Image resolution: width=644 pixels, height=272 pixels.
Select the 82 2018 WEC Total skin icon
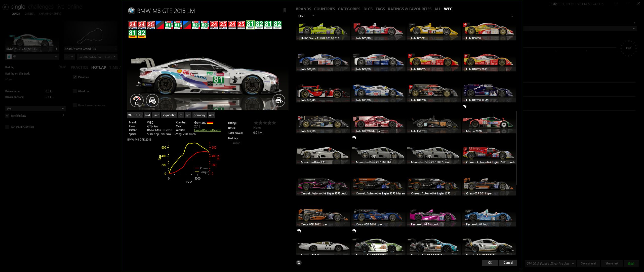[x=196, y=25]
